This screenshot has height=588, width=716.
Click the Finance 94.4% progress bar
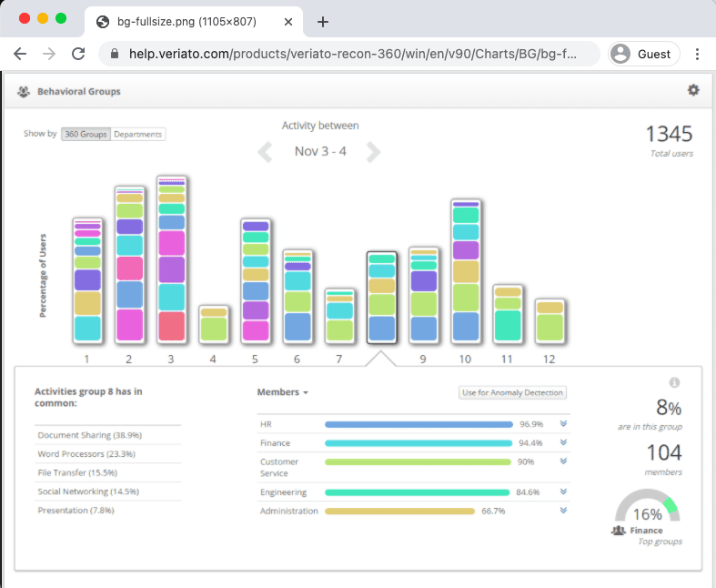click(x=419, y=443)
